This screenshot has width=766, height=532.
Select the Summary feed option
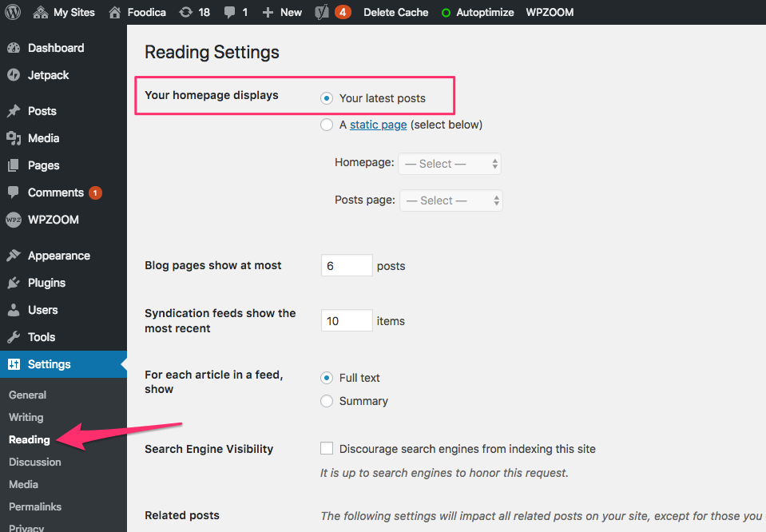tap(327, 401)
